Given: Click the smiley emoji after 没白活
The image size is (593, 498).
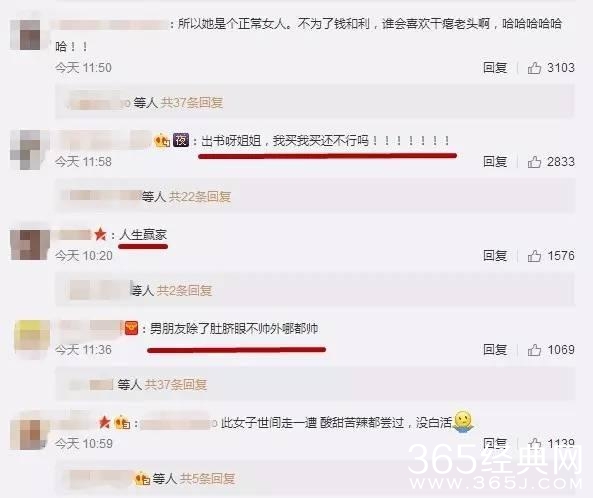Looking at the screenshot, I should pyautogui.click(x=463, y=422).
